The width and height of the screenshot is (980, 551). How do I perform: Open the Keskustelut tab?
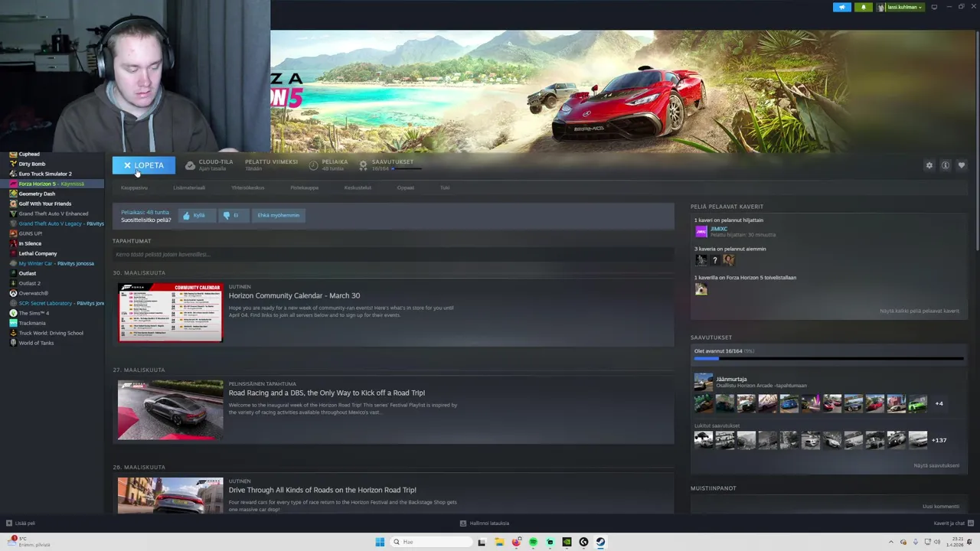[x=358, y=187]
